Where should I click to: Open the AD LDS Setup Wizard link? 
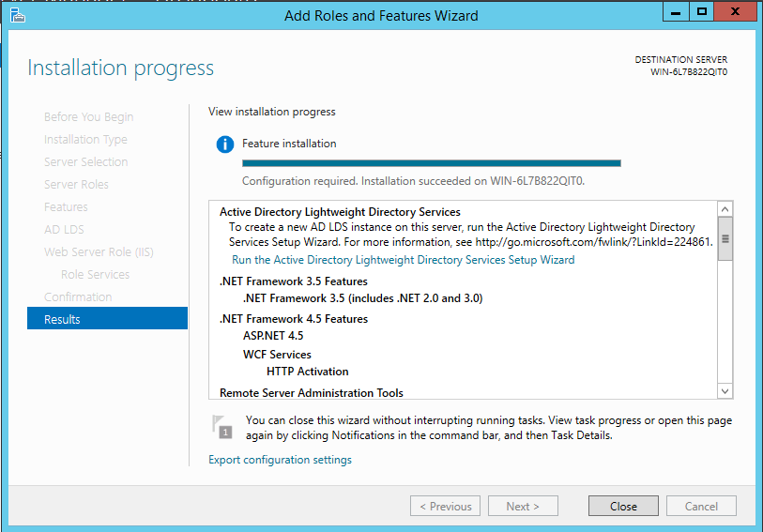(404, 260)
